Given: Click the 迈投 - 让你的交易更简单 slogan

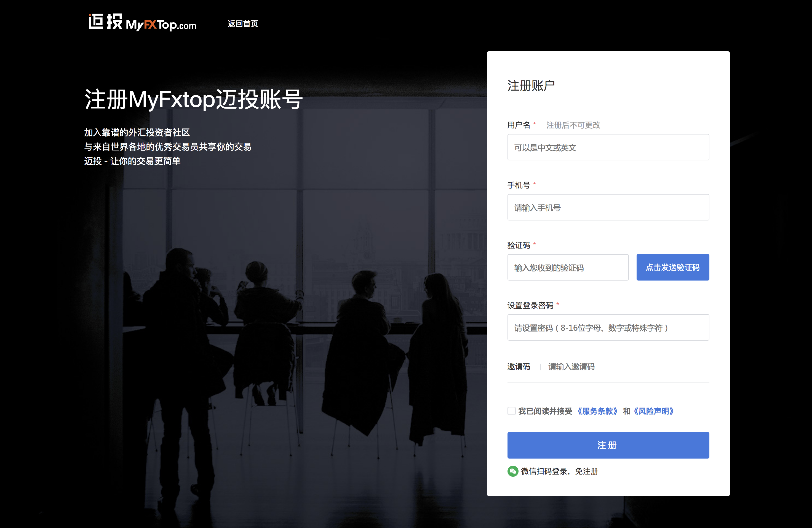Looking at the screenshot, I should coord(132,161).
